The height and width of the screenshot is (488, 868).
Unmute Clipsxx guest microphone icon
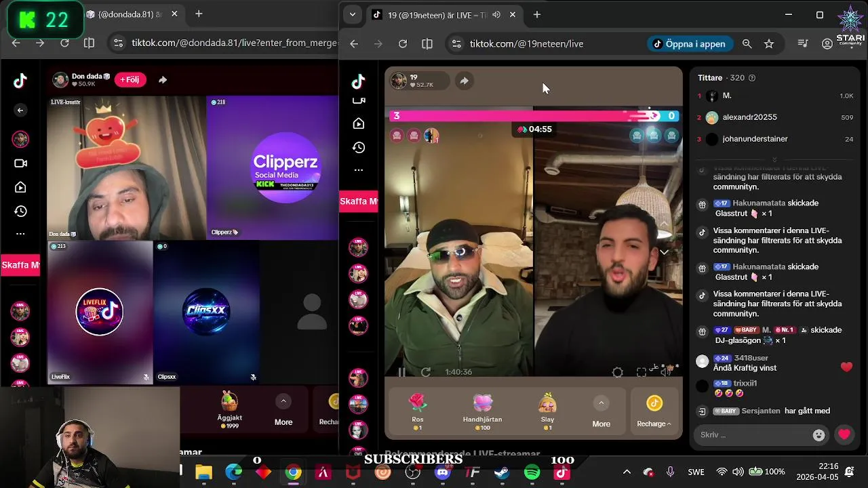pos(253,377)
